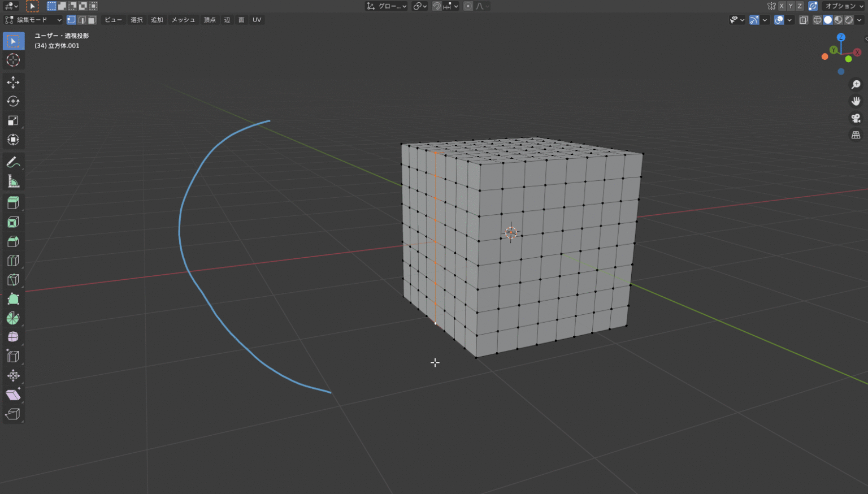This screenshot has width=868, height=494.
Task: Select the Extrude Region tool
Action: click(13, 202)
